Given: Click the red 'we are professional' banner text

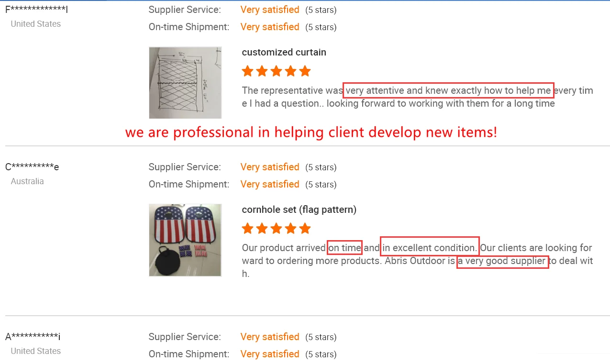Looking at the screenshot, I should 311,132.
